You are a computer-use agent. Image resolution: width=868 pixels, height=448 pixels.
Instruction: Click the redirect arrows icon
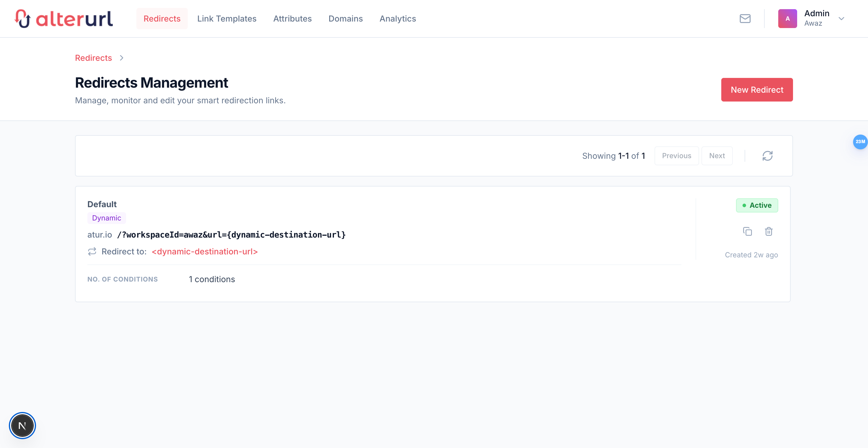92,252
